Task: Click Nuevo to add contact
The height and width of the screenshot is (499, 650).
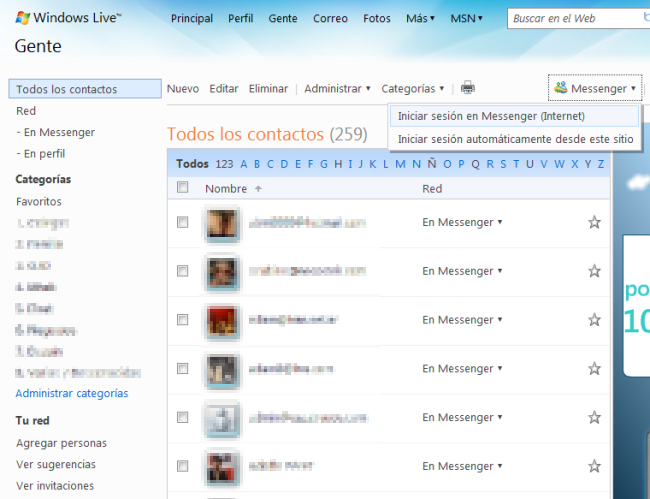Action: [x=183, y=89]
